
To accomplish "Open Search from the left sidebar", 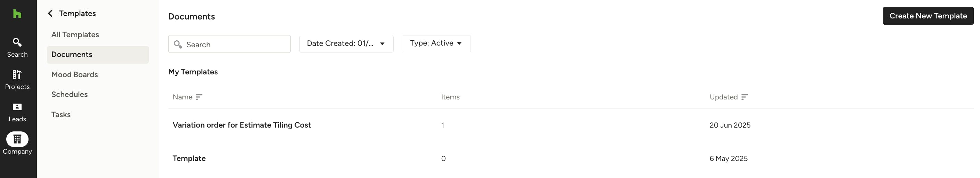I will click(17, 47).
